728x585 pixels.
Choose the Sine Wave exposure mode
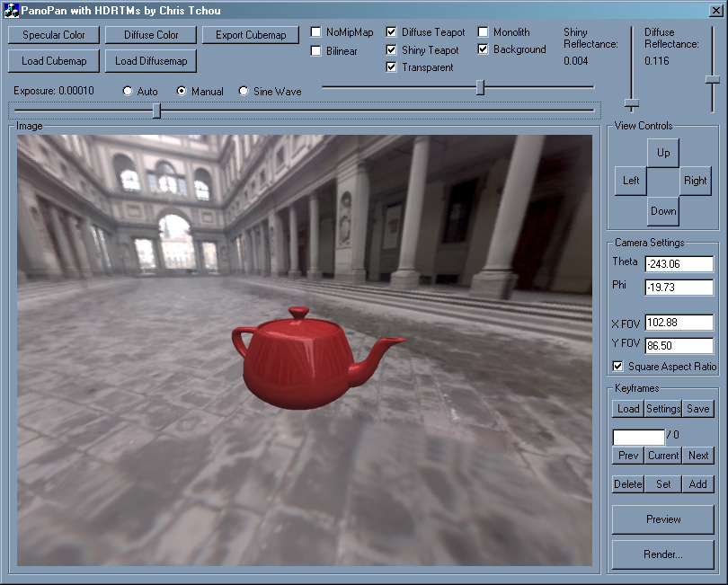click(x=244, y=92)
